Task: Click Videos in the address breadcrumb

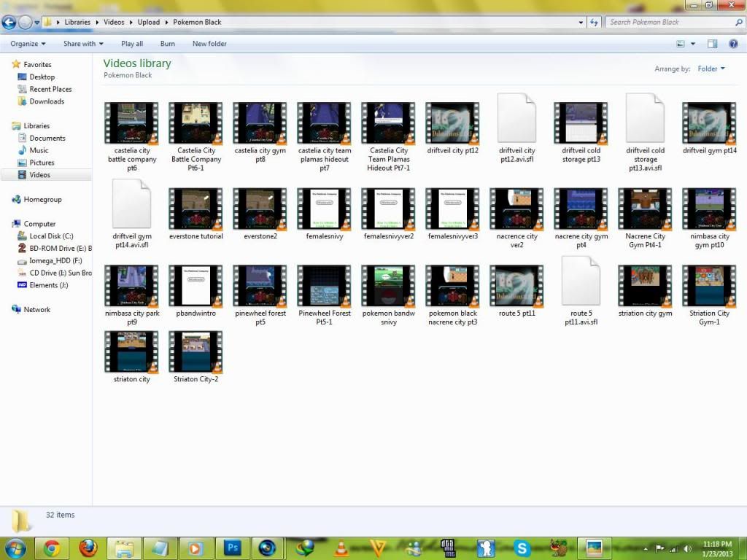Action: (114, 22)
